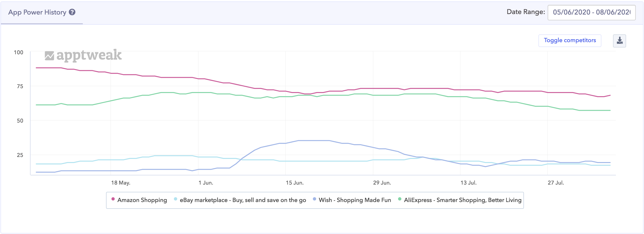
Task: Open the App Power History help icon
Action: click(x=72, y=12)
